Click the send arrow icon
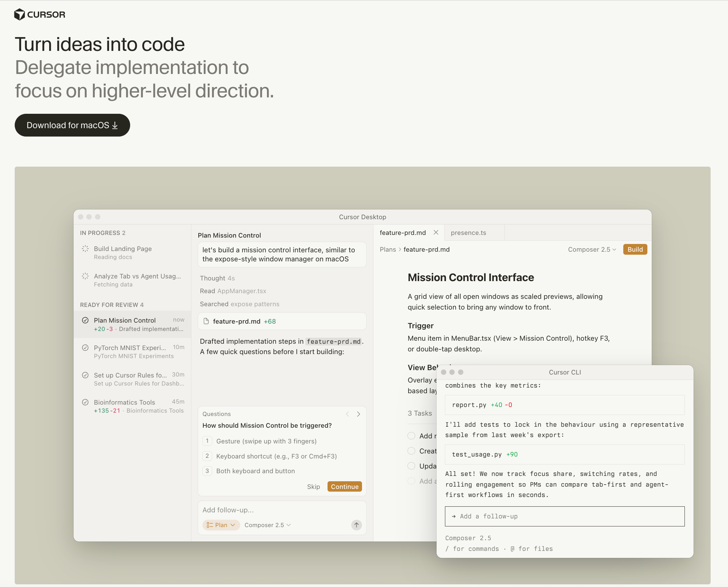 [356, 525]
